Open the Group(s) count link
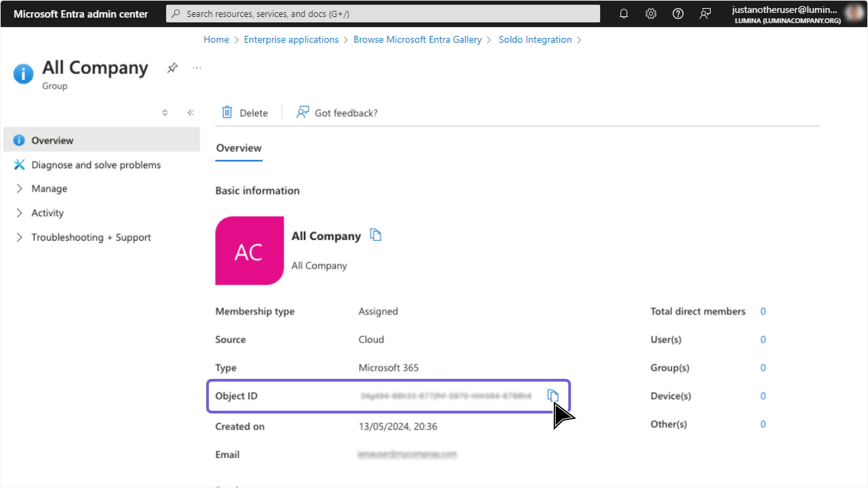Viewport: 868px width, 488px height. [763, 367]
